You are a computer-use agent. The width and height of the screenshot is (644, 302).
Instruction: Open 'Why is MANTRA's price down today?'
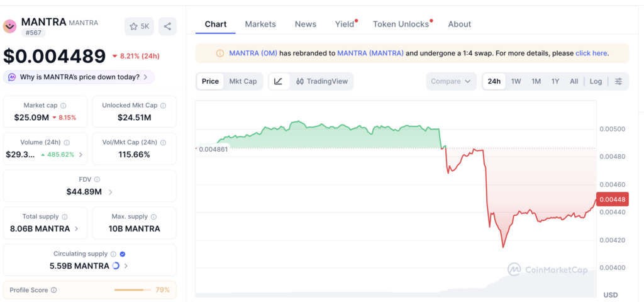(79, 77)
